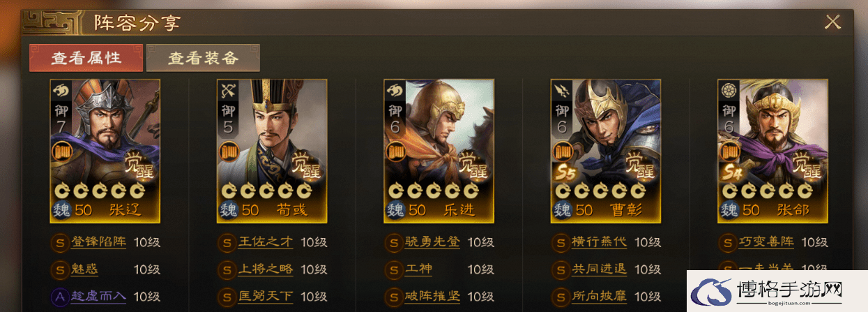Image resolution: width=868 pixels, height=312 pixels.
Task: Click 魏 faction badge on 乐进 card
Action: click(396, 209)
